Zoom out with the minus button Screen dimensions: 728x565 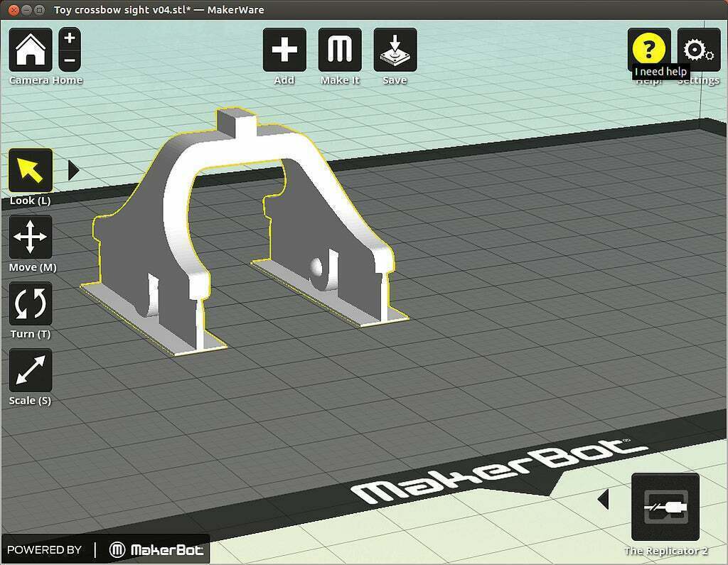70,60
